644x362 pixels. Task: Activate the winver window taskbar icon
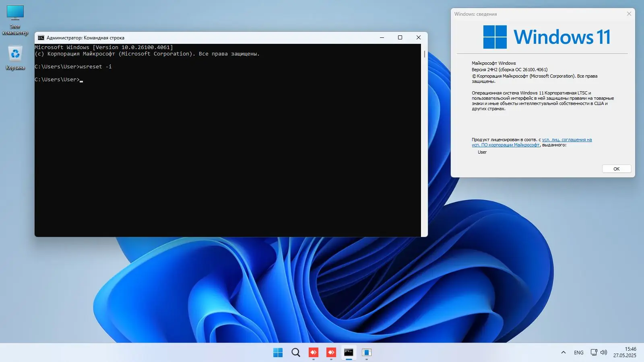tap(366, 353)
